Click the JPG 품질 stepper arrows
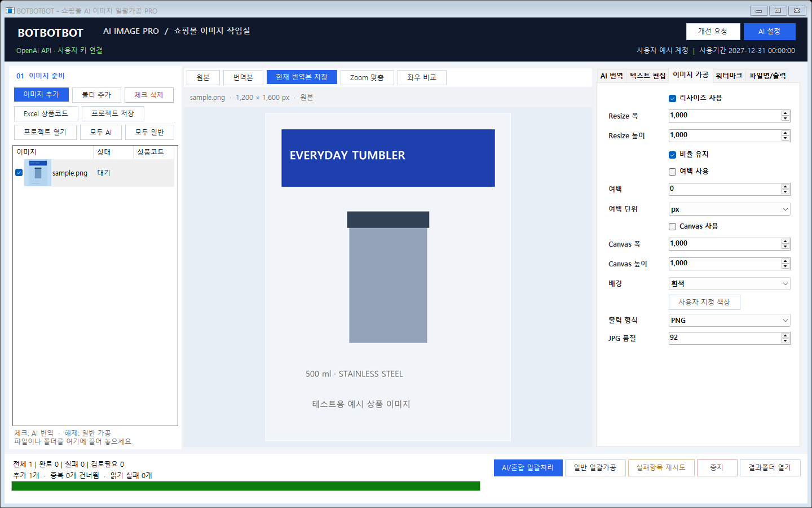Image resolution: width=812 pixels, height=508 pixels. point(785,338)
